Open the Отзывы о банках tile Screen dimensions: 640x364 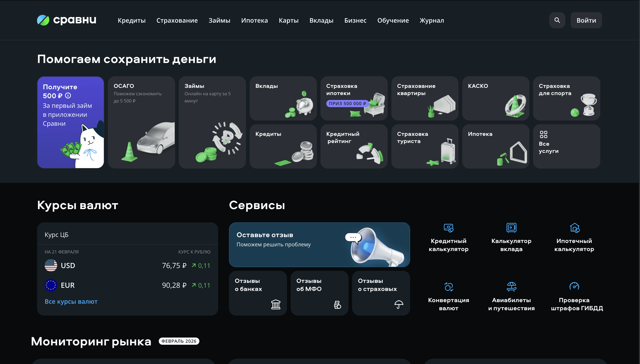(258, 293)
